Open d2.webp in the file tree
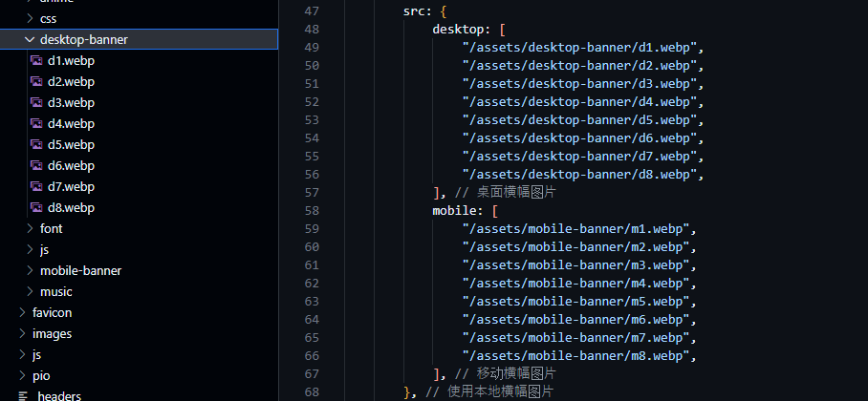 click(x=71, y=81)
